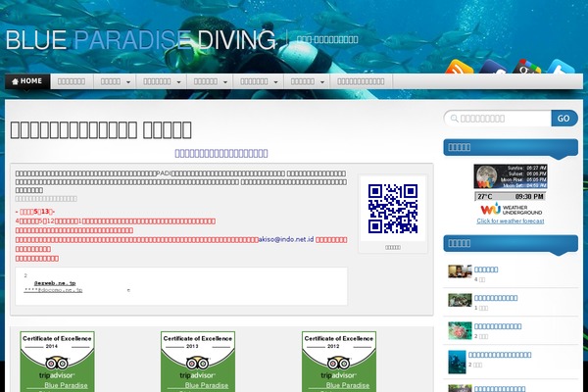Expand the third dropdown arrow in navigation bar
The image size is (588, 392).
point(225,82)
